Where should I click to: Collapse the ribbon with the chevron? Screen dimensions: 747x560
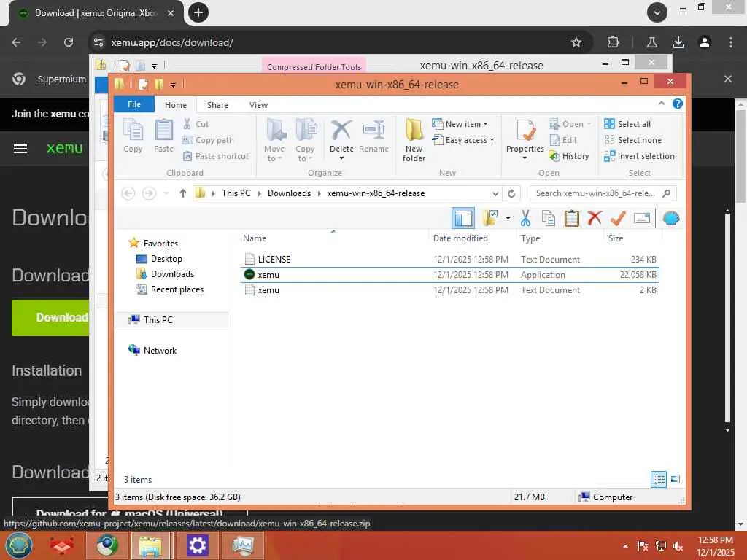coord(661,104)
